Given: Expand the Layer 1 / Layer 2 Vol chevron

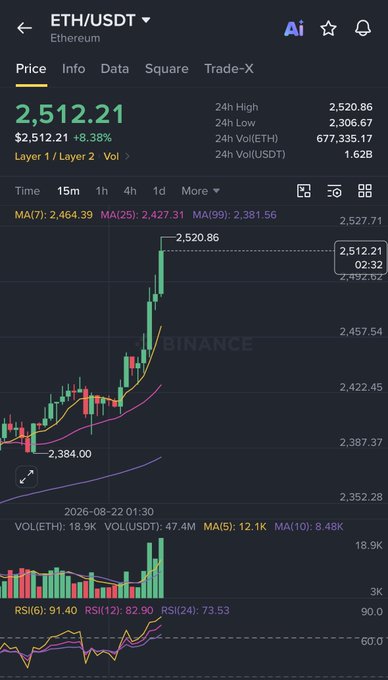Looking at the screenshot, I should click(127, 157).
